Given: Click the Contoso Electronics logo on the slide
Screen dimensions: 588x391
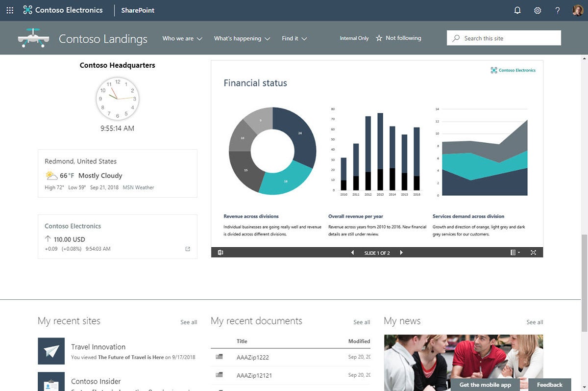Looking at the screenshot, I should point(513,70).
